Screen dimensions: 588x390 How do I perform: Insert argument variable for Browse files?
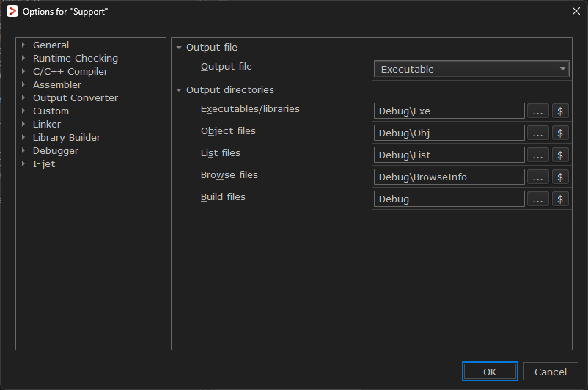coord(560,177)
